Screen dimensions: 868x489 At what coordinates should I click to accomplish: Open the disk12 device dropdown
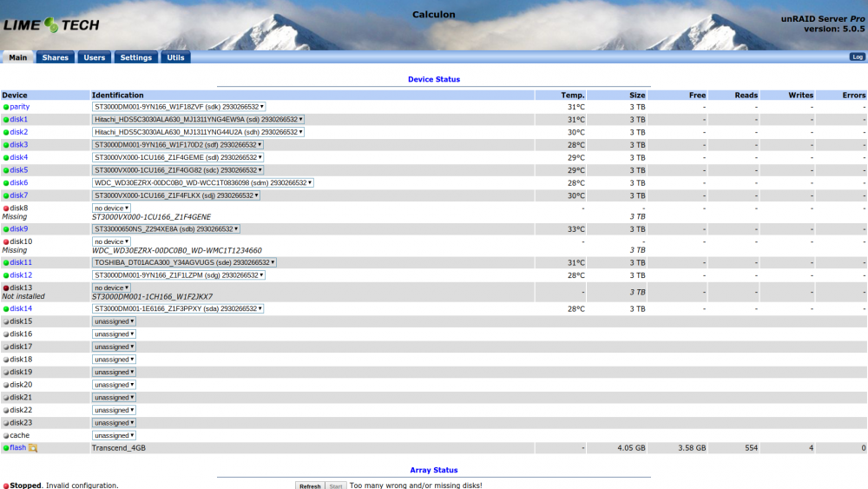tap(178, 275)
